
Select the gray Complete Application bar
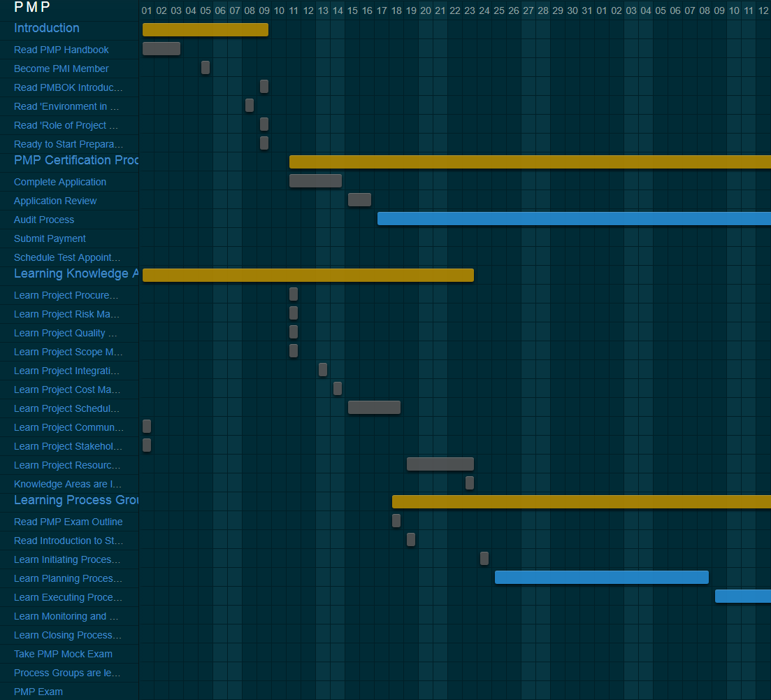[x=315, y=181]
